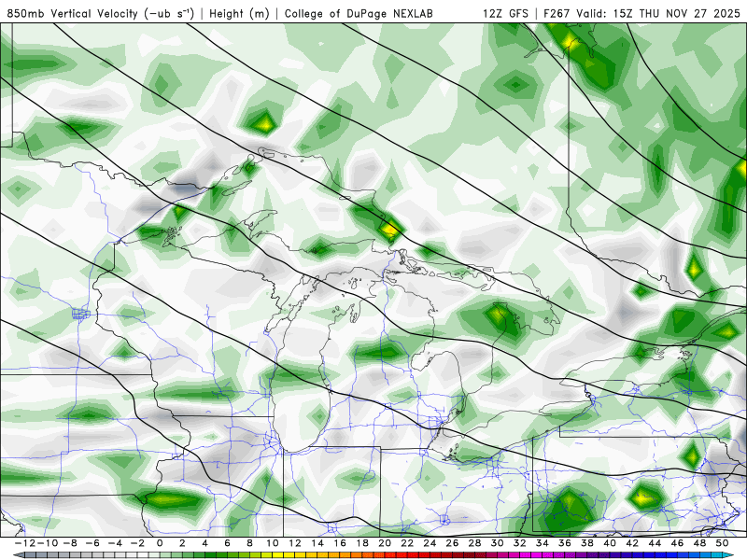Viewport: 747px width, 560px height.
Task: Click the '-2' color scale label
Action: [136, 543]
